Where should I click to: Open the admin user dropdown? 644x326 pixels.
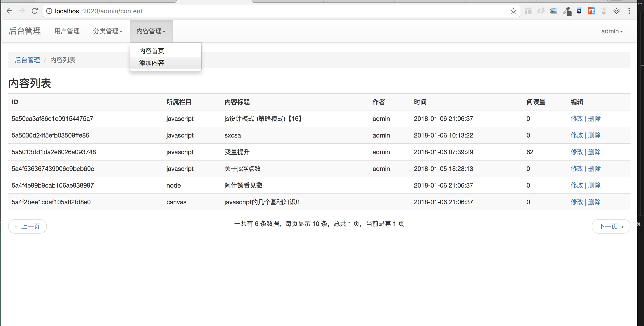tap(612, 31)
